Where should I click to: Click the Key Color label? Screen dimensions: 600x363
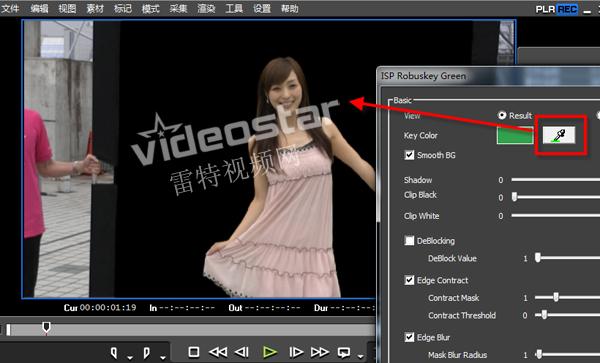tap(421, 135)
